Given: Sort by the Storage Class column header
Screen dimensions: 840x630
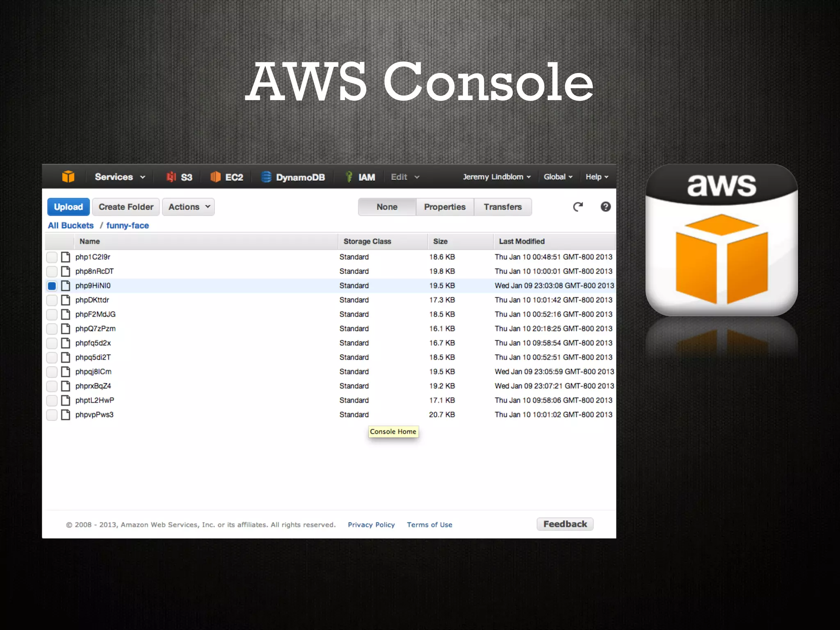Looking at the screenshot, I should pos(383,242).
